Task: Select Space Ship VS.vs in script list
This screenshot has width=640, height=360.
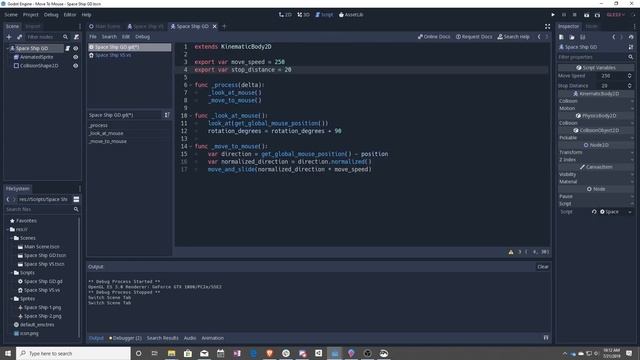Action: click(x=129, y=56)
